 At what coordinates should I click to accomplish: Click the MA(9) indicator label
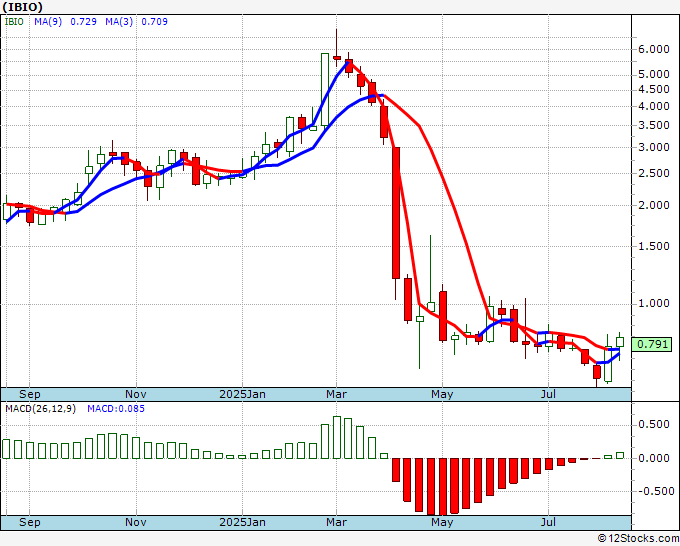tap(48, 21)
